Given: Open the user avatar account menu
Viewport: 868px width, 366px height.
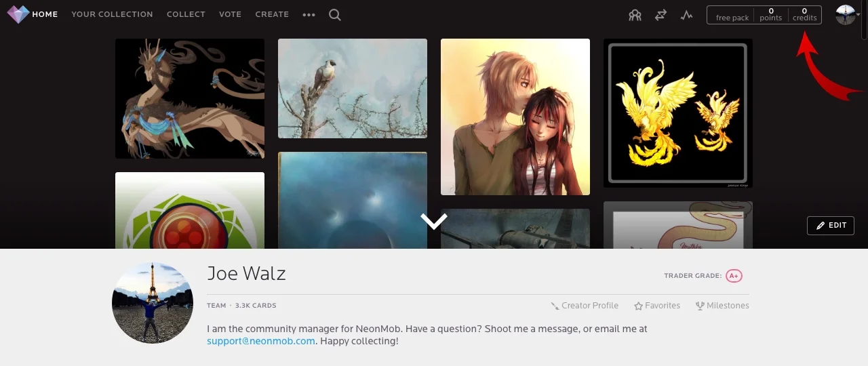Looking at the screenshot, I should pos(846,14).
